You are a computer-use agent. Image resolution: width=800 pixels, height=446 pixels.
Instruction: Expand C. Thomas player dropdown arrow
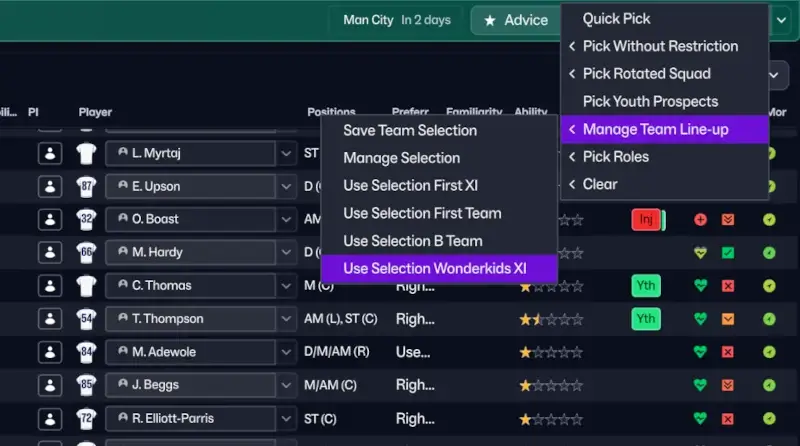[286, 286]
